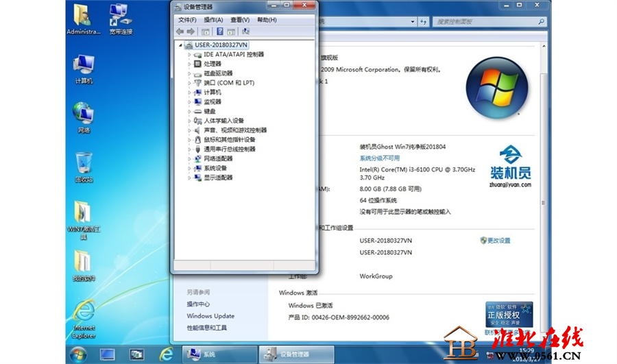617x364 pixels.
Task: Select the 监视器 row label
Action: [213, 101]
